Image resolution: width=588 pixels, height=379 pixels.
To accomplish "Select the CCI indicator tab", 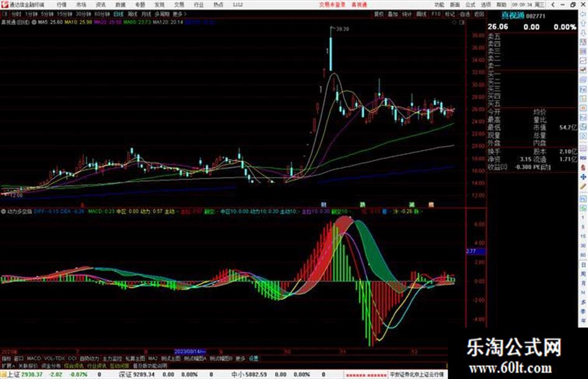I will pyautogui.click(x=72, y=358).
